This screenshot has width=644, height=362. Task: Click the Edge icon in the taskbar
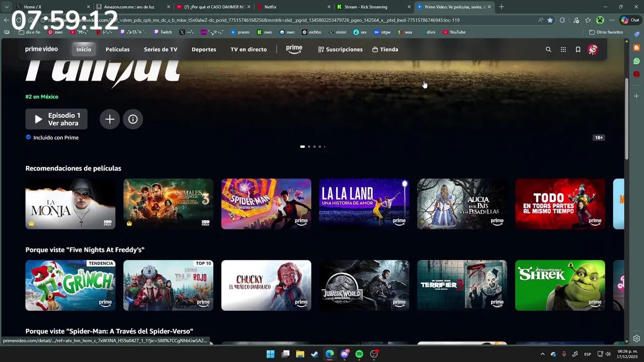coord(330,354)
